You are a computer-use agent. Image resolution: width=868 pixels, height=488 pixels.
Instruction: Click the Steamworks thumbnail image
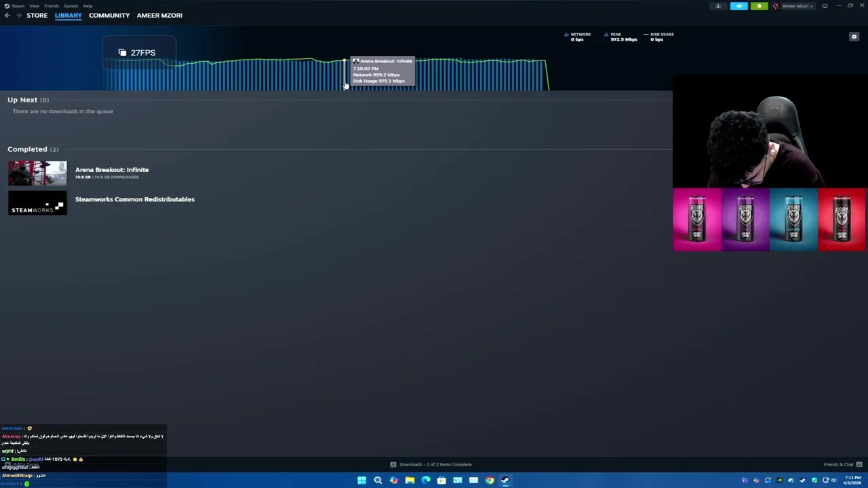click(x=37, y=203)
